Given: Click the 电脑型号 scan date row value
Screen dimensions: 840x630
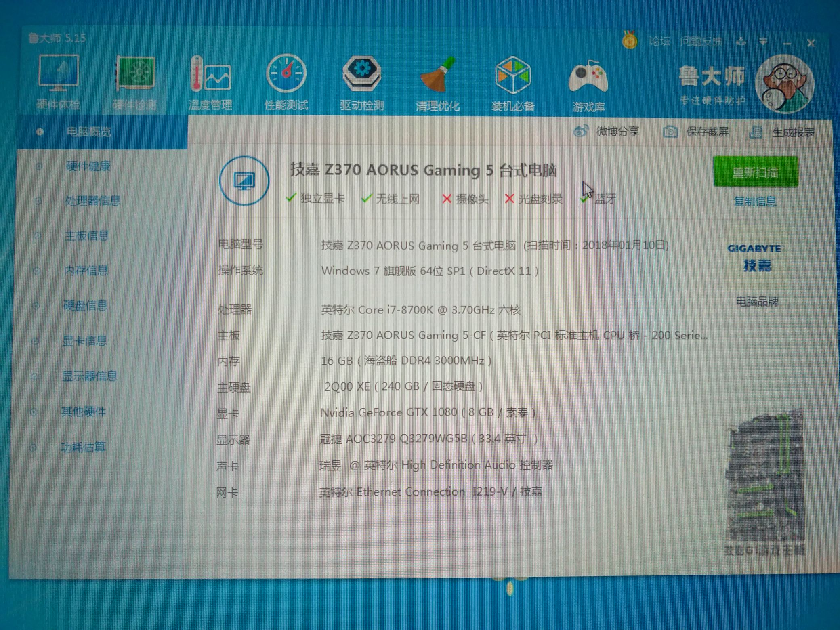Looking at the screenshot, I should coord(495,245).
